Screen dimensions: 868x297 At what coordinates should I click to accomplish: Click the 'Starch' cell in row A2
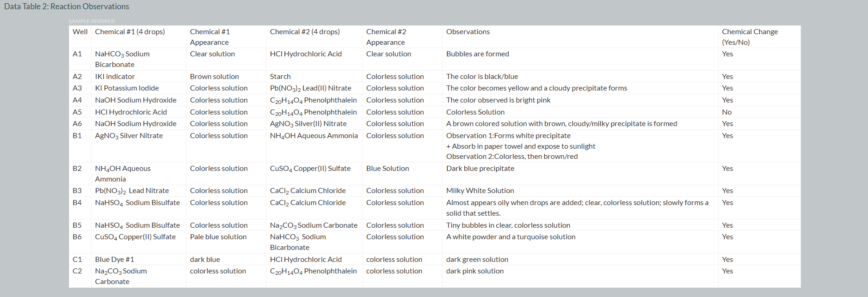coord(280,77)
